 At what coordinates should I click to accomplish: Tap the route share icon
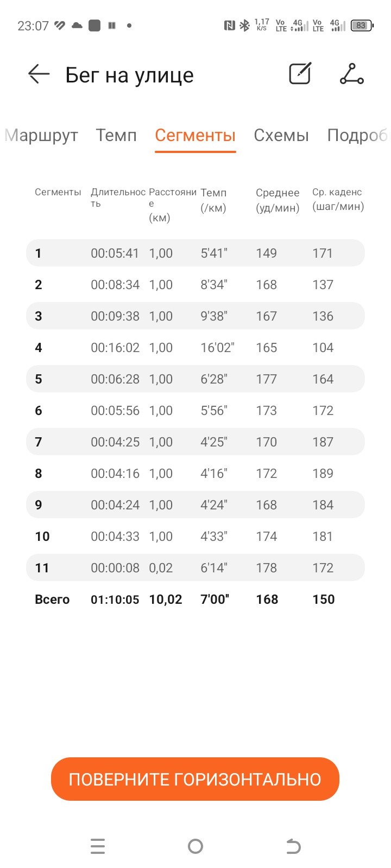(352, 74)
